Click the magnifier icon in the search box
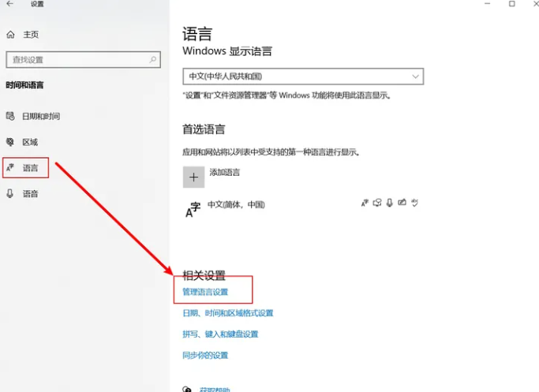539x392 pixels. (152, 59)
